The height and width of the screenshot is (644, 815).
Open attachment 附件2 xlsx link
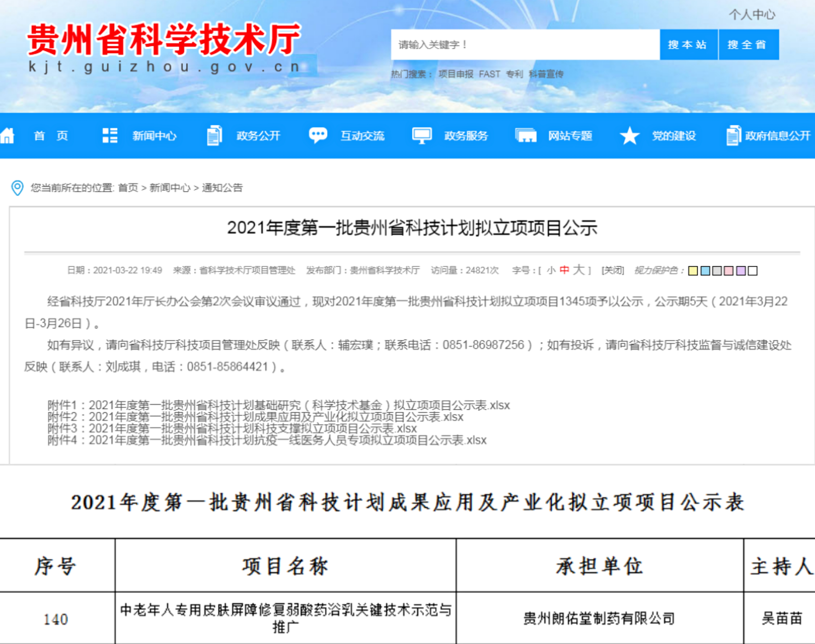[255, 417]
